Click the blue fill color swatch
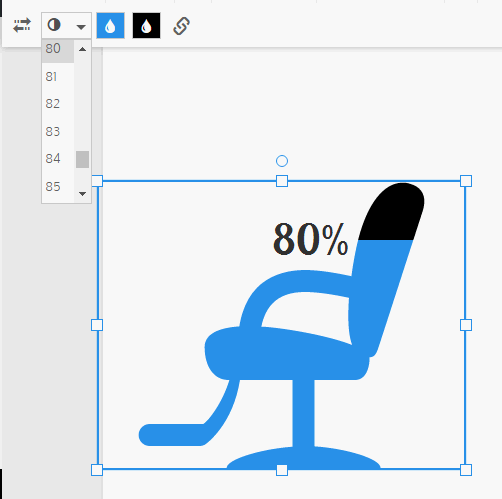 click(110, 26)
